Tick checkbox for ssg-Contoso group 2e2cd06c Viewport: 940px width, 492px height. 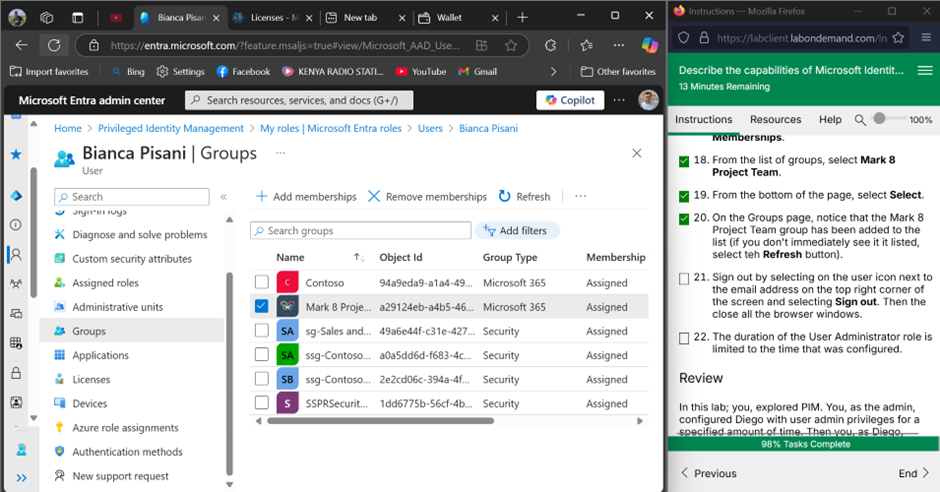coord(261,378)
